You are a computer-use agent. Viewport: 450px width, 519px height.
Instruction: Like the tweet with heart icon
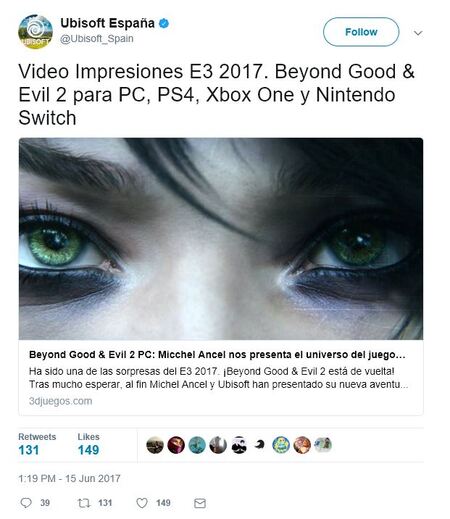click(142, 503)
